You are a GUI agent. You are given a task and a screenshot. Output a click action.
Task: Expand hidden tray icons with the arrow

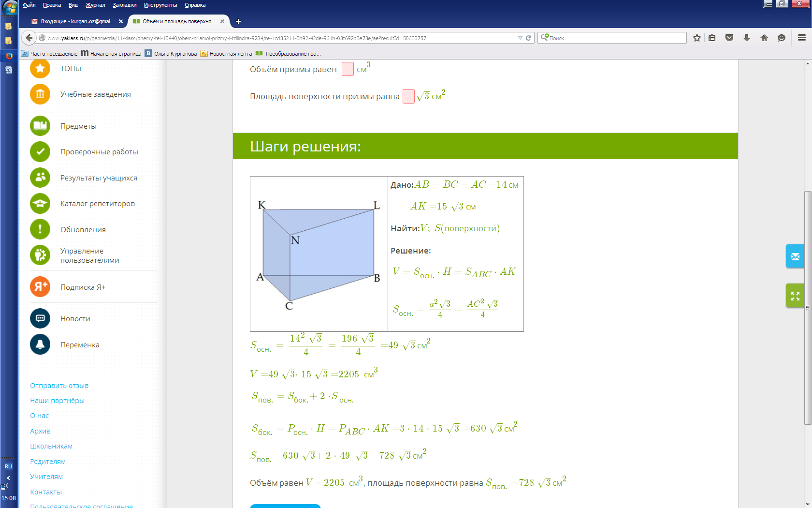[x=8, y=478]
